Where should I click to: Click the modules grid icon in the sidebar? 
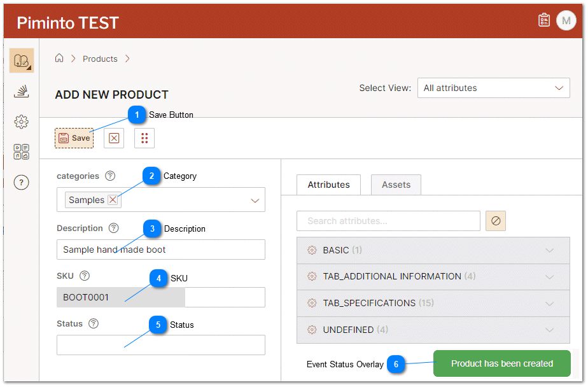(21, 152)
